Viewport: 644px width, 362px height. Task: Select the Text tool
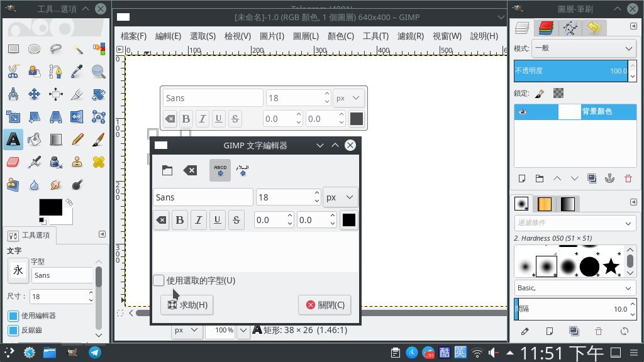13,140
